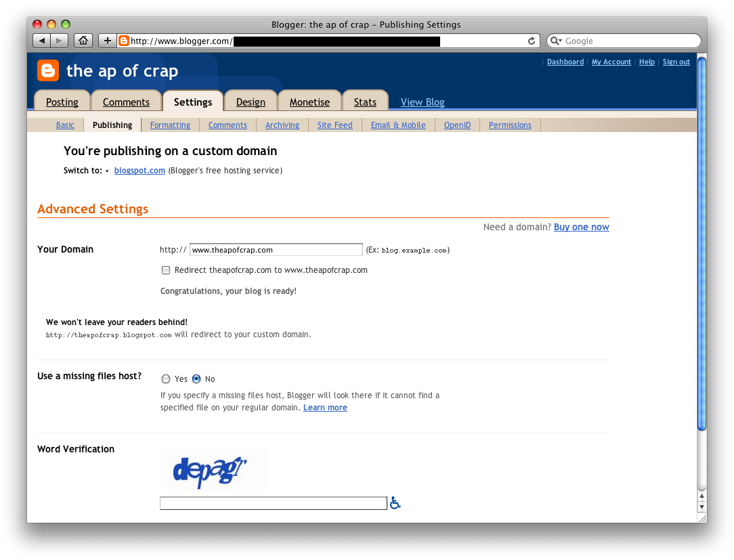Open the Email & Mobile sub-tab
The width and height of the screenshot is (734, 560).
pos(398,125)
